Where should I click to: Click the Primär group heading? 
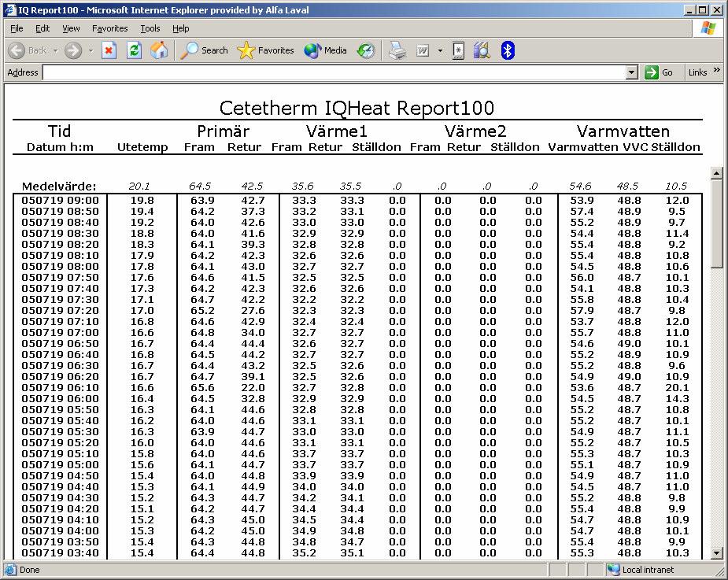224,131
